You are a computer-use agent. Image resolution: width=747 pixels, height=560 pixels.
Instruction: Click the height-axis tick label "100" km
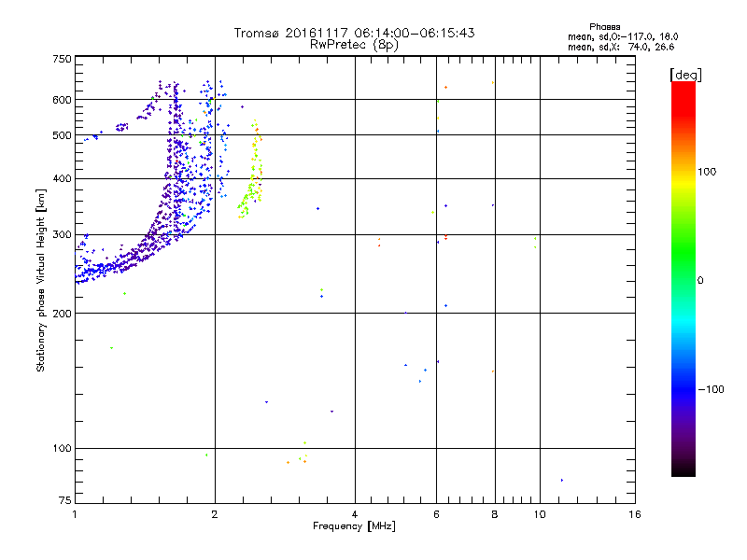[62, 448]
